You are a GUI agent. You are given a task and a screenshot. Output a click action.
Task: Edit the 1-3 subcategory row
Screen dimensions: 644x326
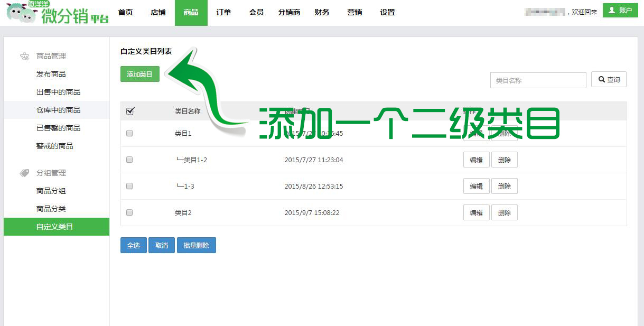click(x=476, y=186)
